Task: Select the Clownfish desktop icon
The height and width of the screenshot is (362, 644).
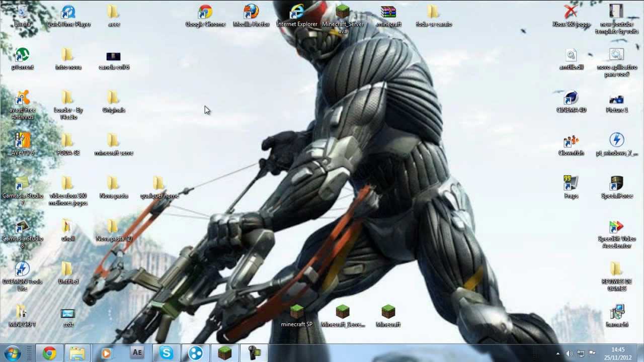Action: click(571, 144)
